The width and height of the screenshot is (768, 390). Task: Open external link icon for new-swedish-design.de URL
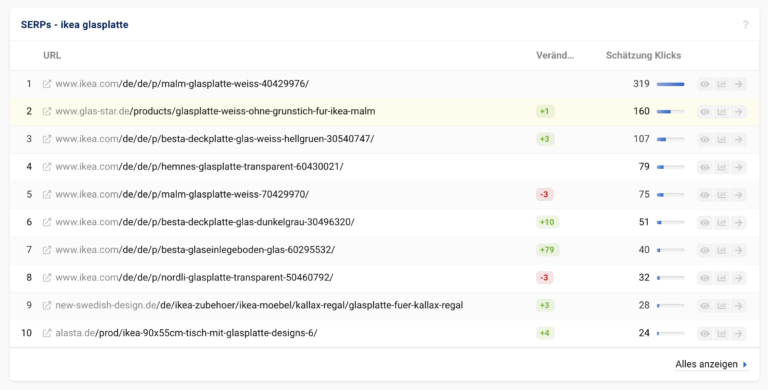47,306
